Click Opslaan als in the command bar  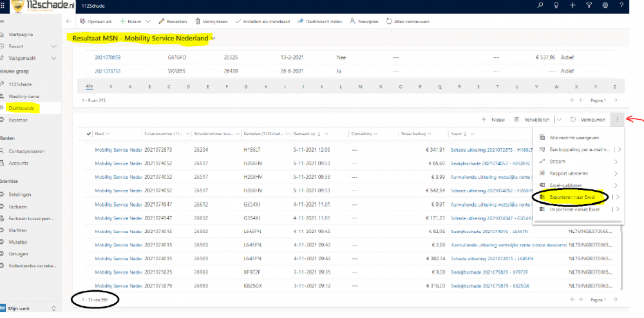[96, 21]
